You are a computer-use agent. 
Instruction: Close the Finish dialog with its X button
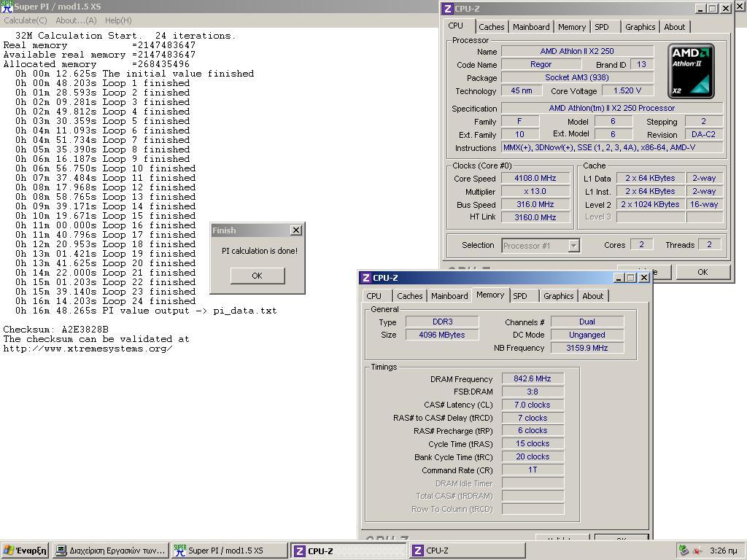[x=296, y=230]
